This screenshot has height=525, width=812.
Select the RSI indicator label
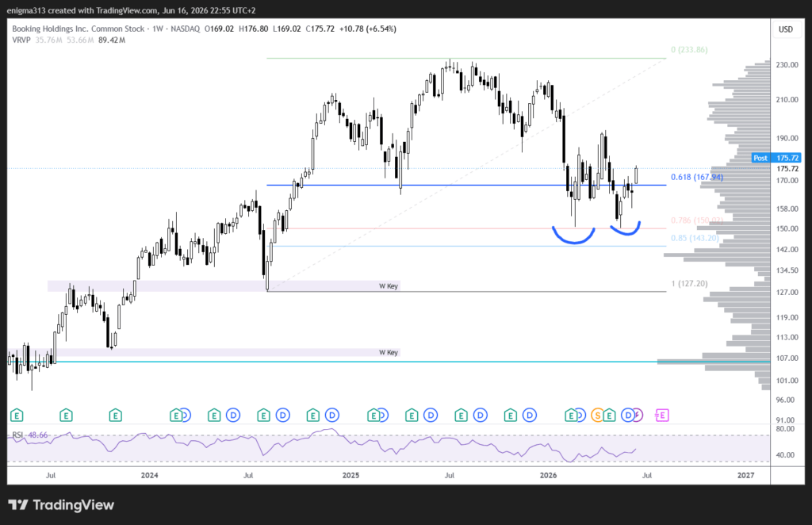coord(17,435)
